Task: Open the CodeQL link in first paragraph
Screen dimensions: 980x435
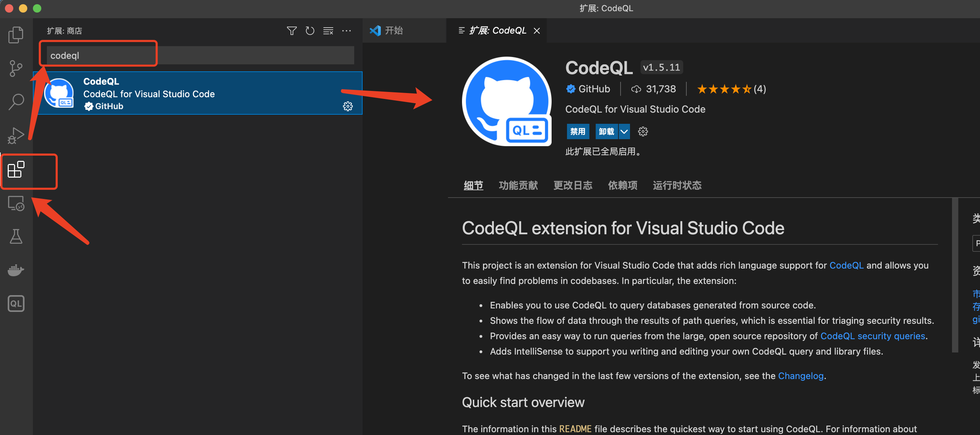Action: click(x=846, y=265)
